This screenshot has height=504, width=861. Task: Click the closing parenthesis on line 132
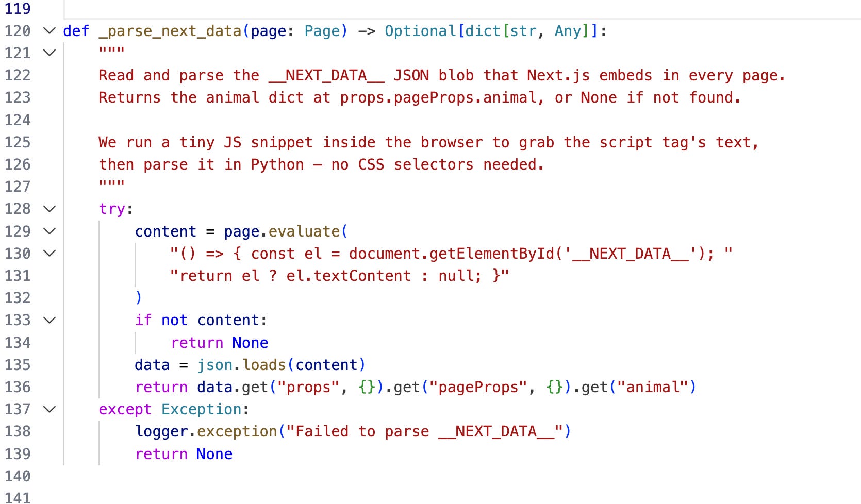(x=138, y=298)
